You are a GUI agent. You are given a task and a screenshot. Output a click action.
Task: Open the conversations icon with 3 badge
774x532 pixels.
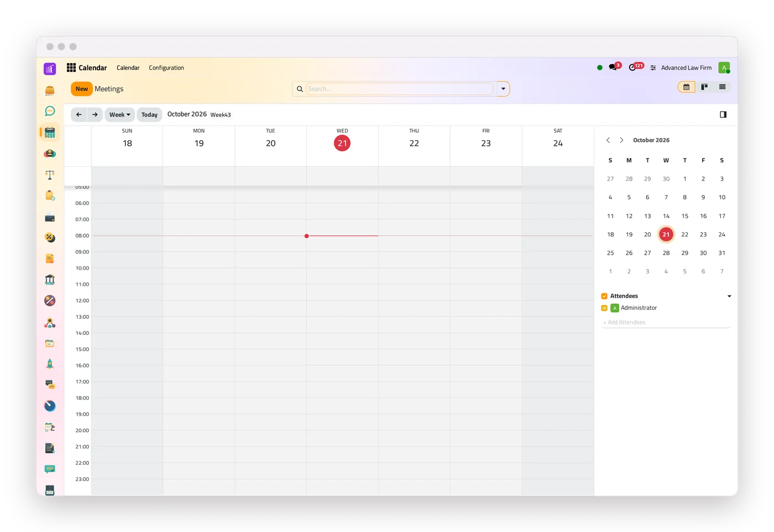pos(614,67)
